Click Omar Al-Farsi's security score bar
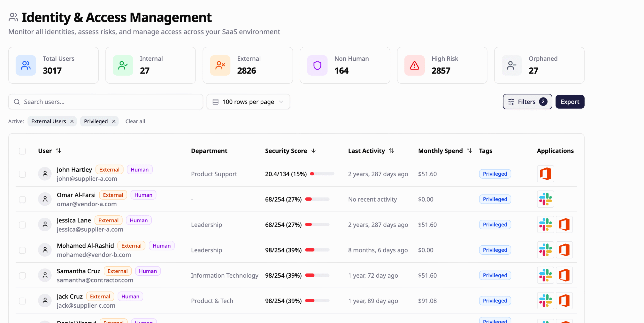The width and height of the screenshot is (644, 323). [317, 199]
